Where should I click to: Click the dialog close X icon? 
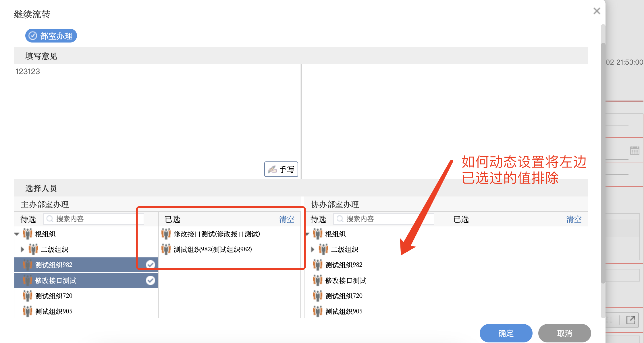pos(597,11)
